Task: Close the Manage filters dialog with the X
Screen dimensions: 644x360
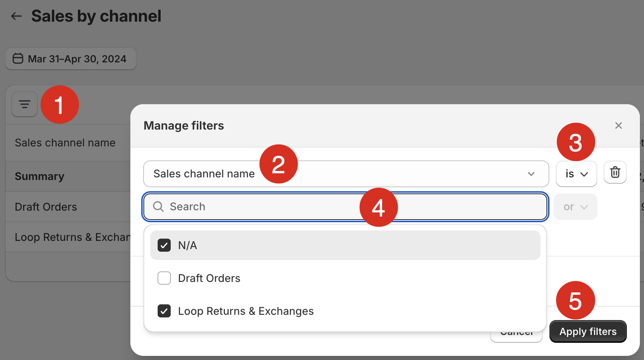Action: 619,125
